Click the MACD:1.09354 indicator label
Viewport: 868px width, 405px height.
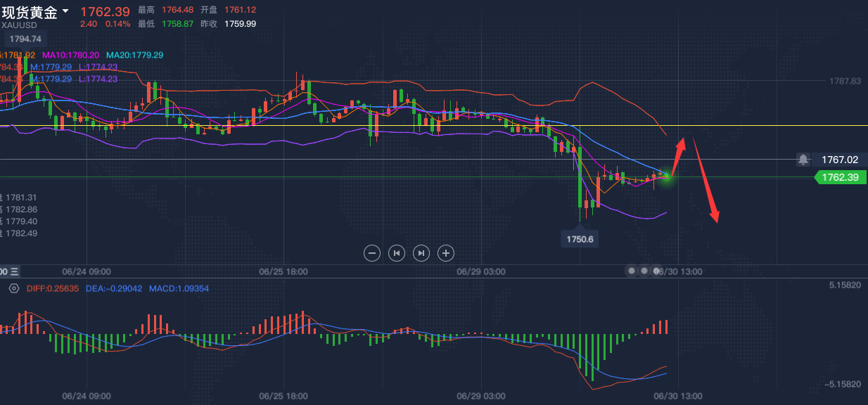click(179, 288)
